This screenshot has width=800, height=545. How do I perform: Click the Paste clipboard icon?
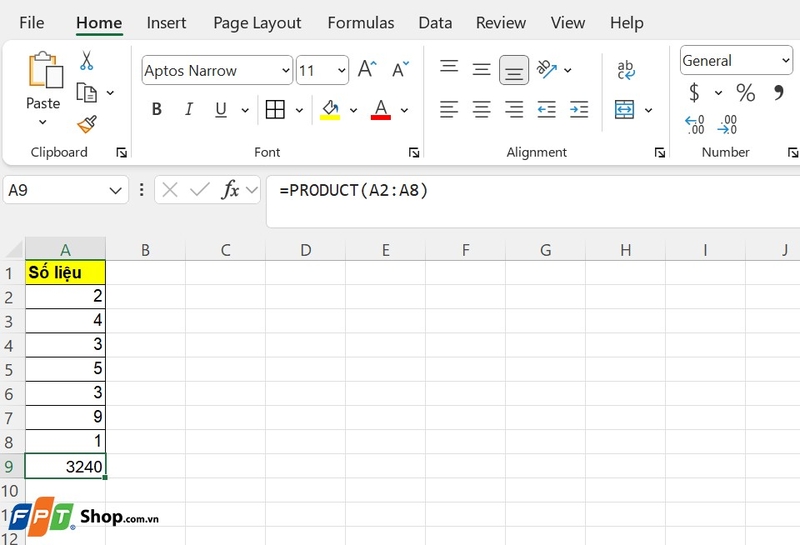(x=45, y=70)
